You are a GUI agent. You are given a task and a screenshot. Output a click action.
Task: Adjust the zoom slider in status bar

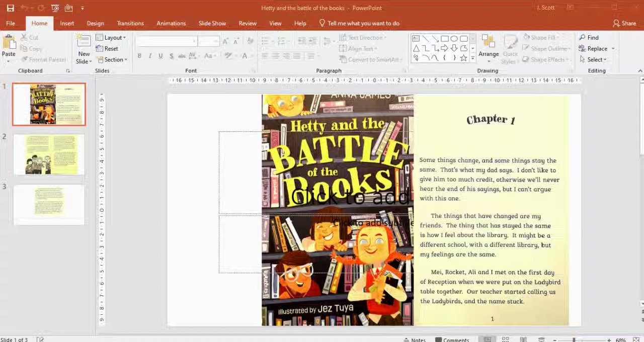click(574, 340)
